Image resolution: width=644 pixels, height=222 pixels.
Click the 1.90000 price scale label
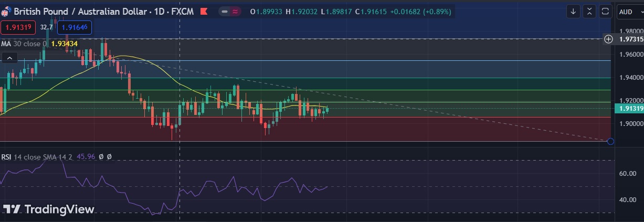(x=631, y=123)
